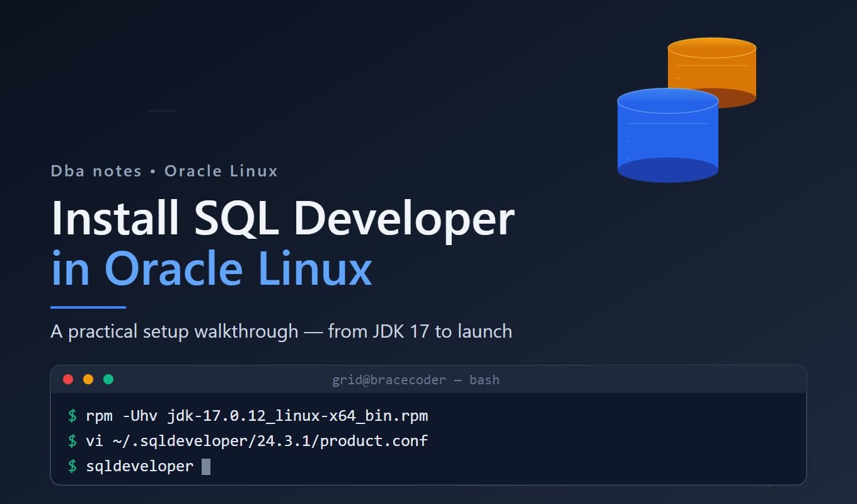Click the vi product.conf command line
857x504 pixels.
248,441
